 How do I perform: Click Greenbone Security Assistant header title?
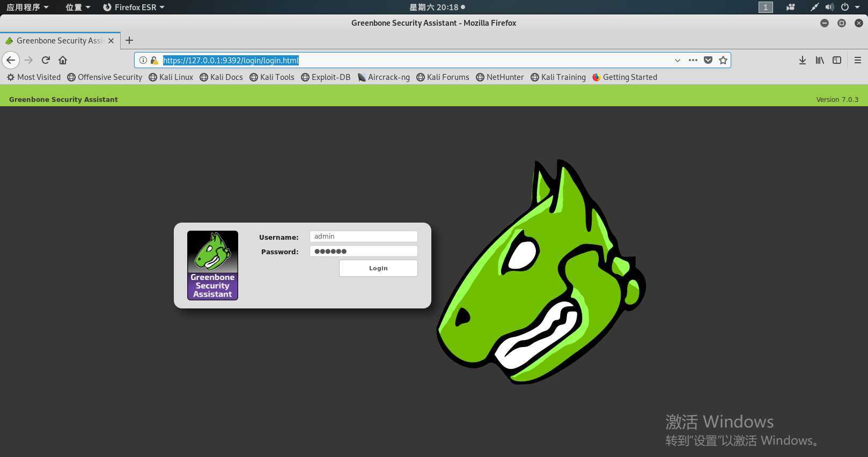tap(63, 99)
